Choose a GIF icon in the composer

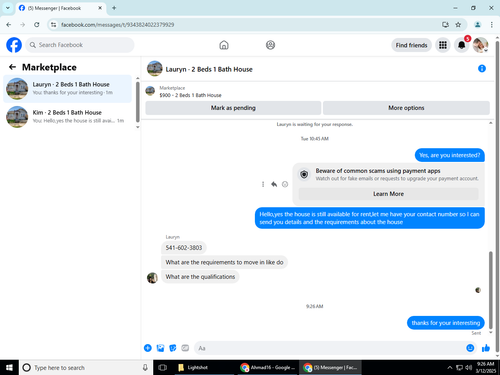pos(185,348)
